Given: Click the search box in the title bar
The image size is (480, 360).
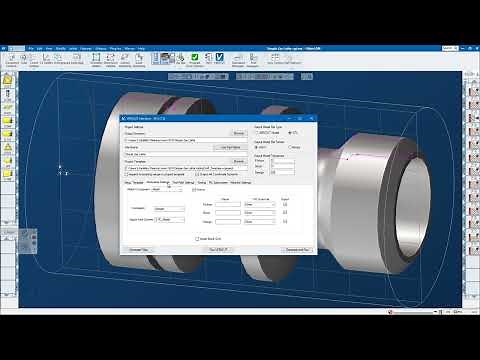Looking at the screenshot, I should click(450, 48).
